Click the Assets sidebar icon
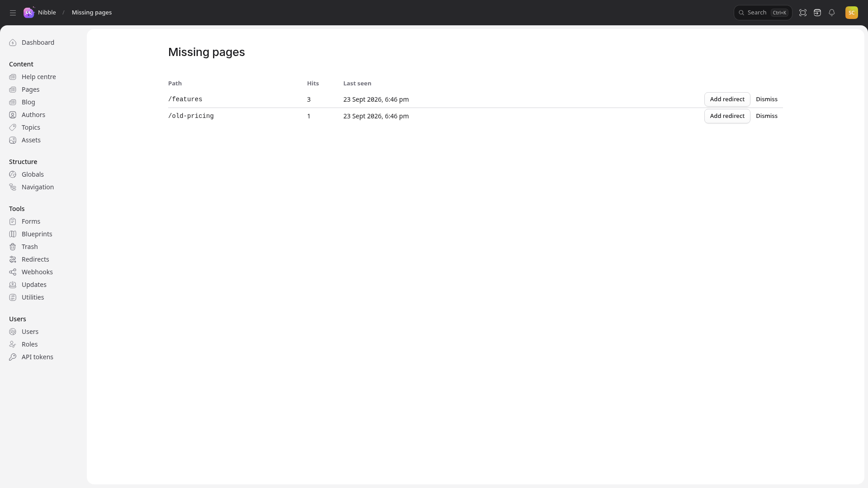 (13, 140)
